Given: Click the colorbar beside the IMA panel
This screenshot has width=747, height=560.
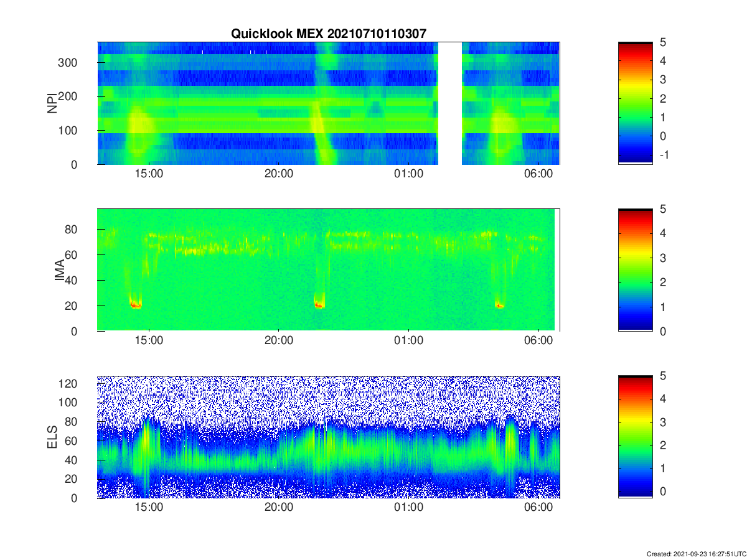Looking at the screenshot, I should pos(636,269).
